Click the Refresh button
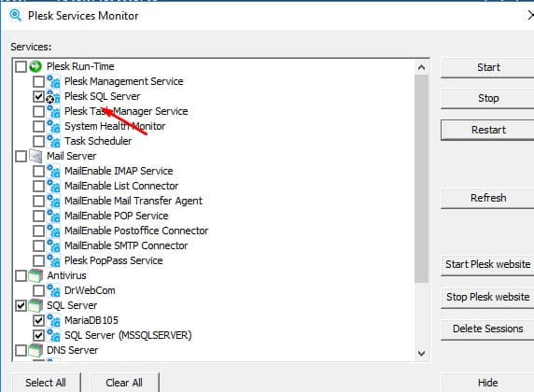Screen dimensions: 534x392 (488, 198)
